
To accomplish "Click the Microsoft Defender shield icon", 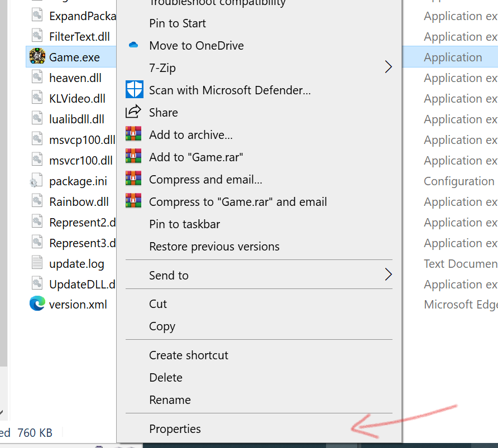I will (x=134, y=90).
